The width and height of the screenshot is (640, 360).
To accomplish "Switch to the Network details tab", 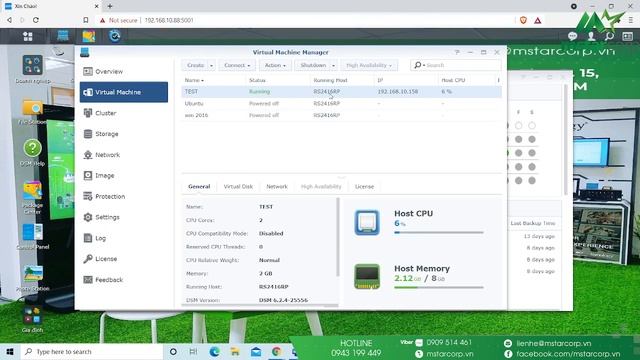I will (x=277, y=187).
